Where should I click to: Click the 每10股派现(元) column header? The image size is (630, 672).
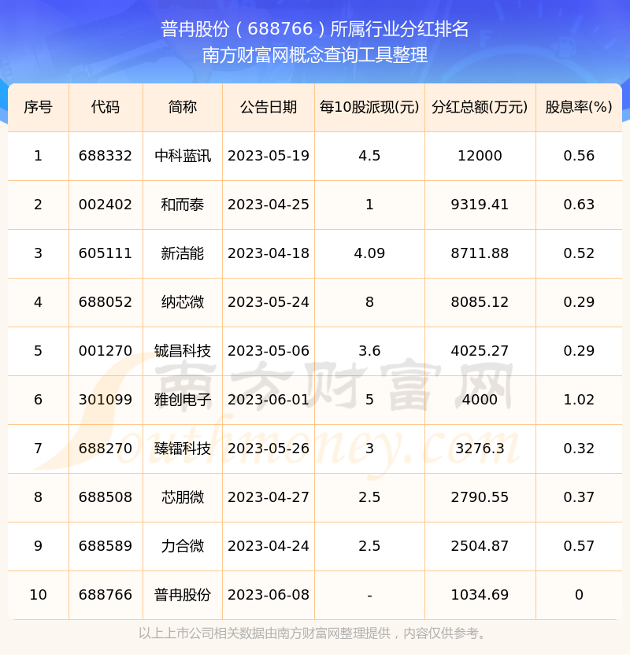[x=369, y=107]
